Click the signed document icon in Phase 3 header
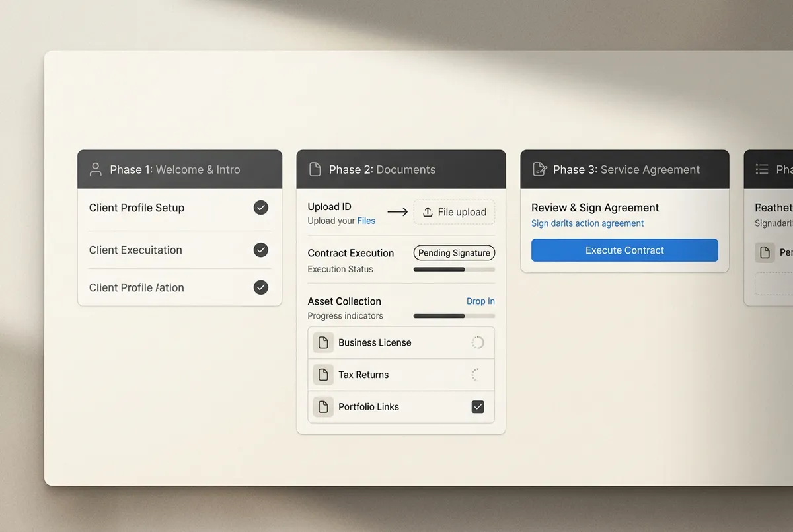This screenshot has height=532, width=793. pos(539,169)
